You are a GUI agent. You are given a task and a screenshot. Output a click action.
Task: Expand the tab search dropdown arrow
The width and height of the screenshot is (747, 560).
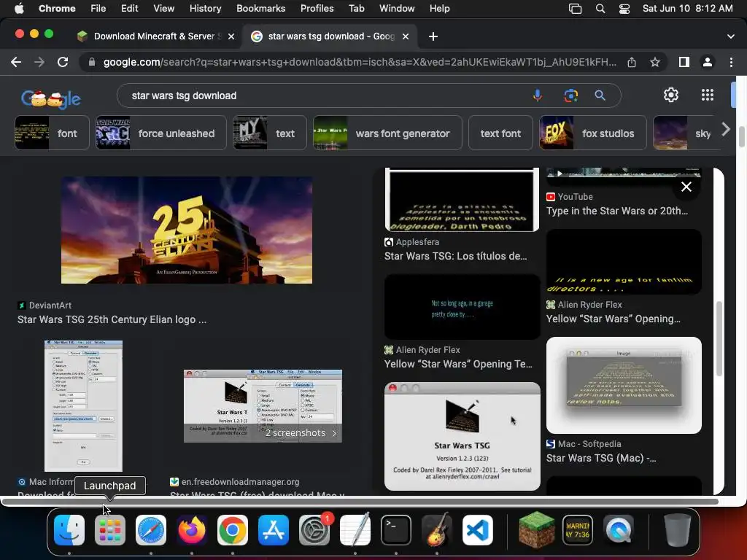pos(731,36)
